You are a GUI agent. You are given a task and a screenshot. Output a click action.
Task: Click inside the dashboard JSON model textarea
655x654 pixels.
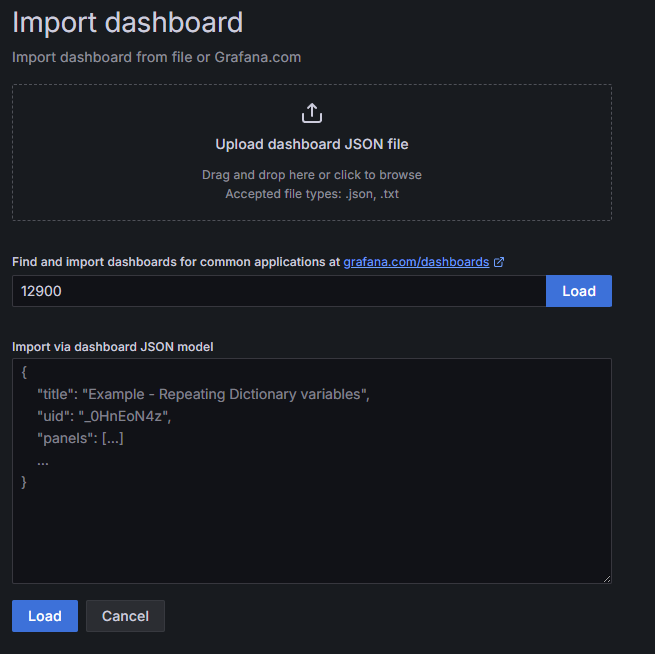(x=312, y=471)
